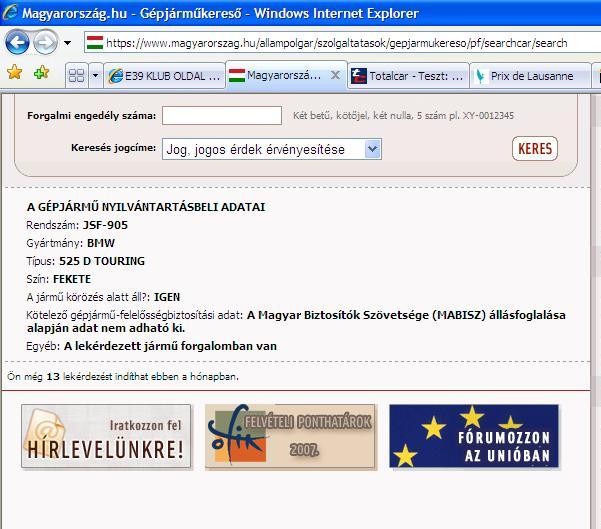Click the Favorites star icon
601x529 pixels.
point(14,74)
